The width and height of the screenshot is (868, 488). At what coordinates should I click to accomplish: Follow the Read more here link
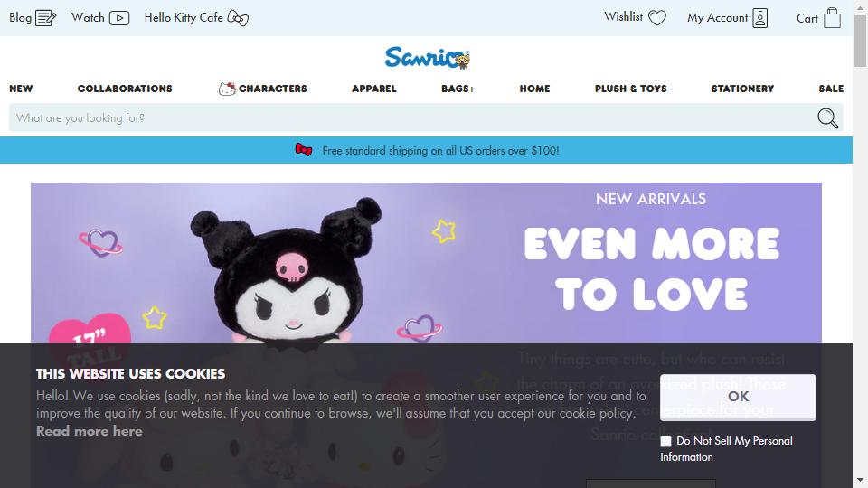90,431
